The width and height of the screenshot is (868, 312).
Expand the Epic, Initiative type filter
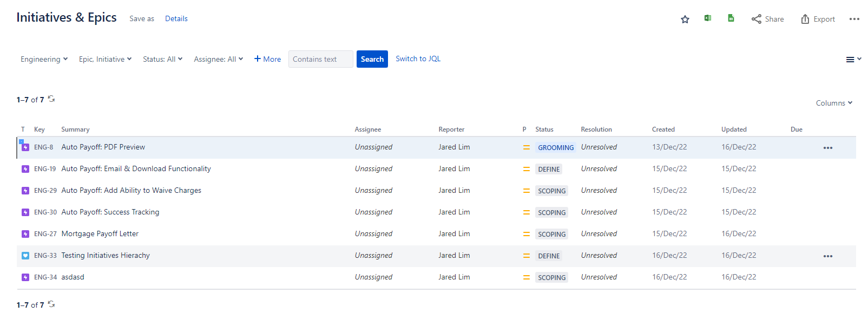click(106, 59)
